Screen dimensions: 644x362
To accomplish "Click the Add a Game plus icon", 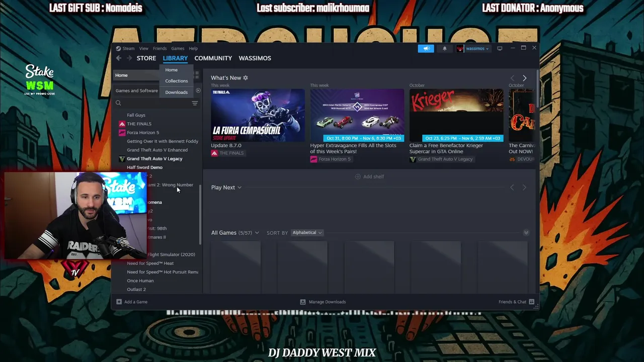I will point(119,302).
